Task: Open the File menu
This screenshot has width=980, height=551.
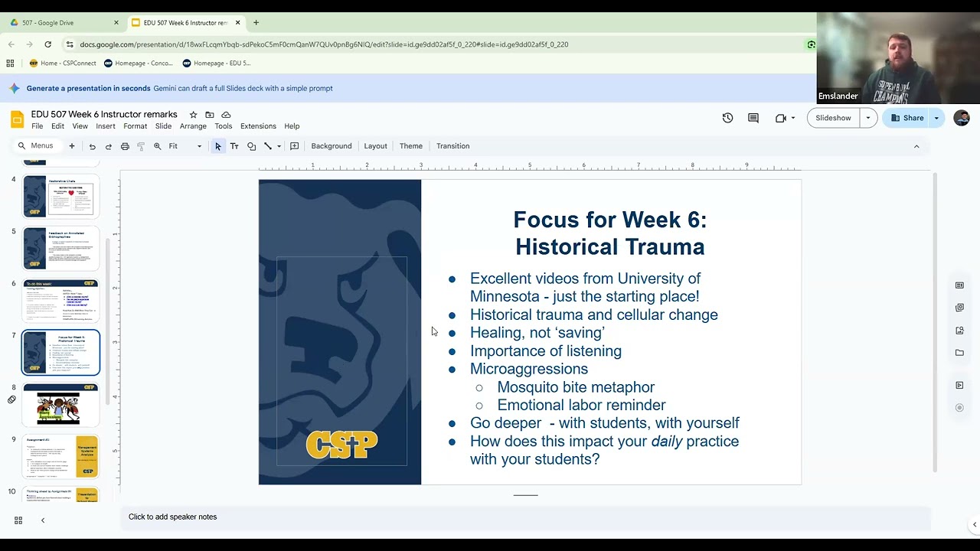Action: click(37, 126)
